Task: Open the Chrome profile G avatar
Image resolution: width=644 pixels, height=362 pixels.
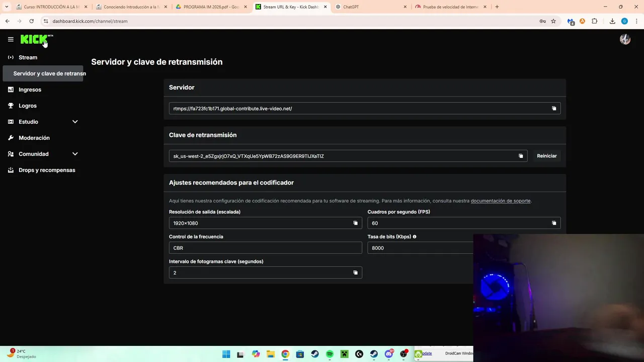Action: coord(624,21)
